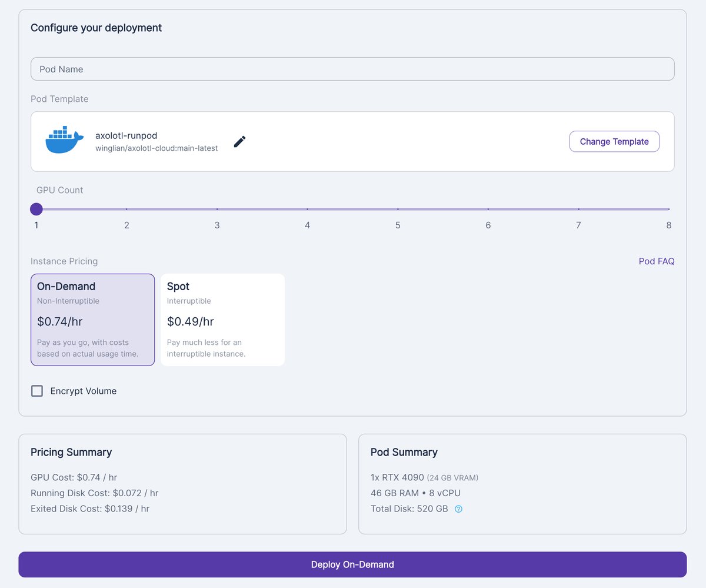Set GPU count slider to 4

(308, 209)
